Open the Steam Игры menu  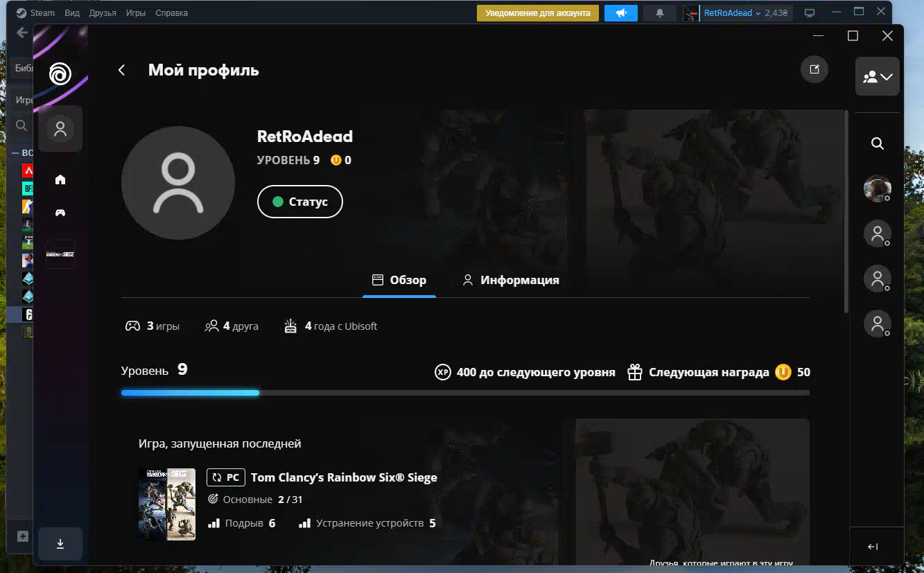point(136,13)
